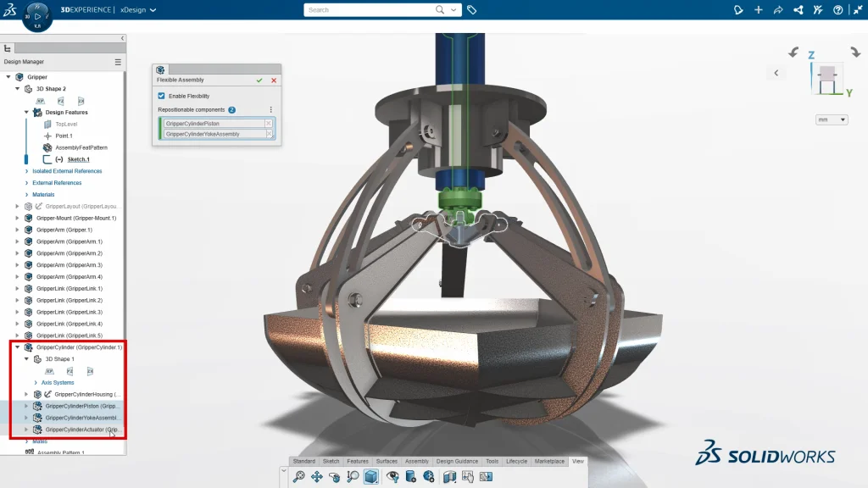Collapse the 3D Shape 2 node
The width and height of the screenshot is (868, 488).
pos(17,88)
